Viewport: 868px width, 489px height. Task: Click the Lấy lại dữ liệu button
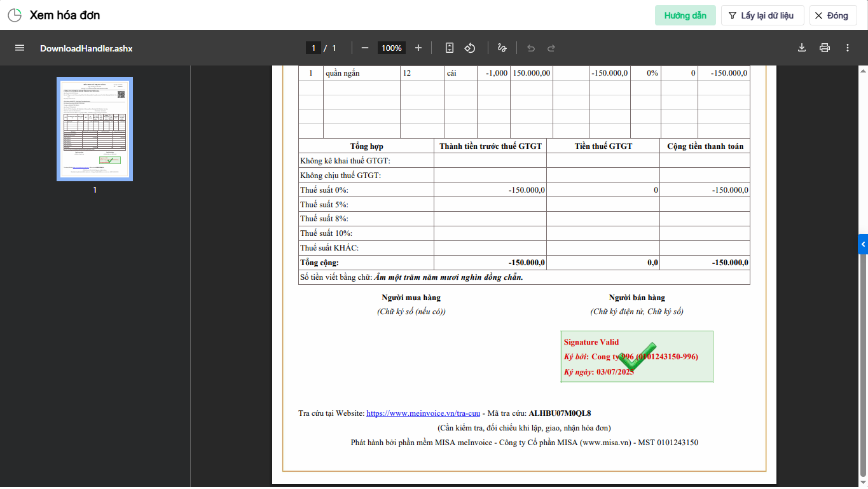point(762,15)
